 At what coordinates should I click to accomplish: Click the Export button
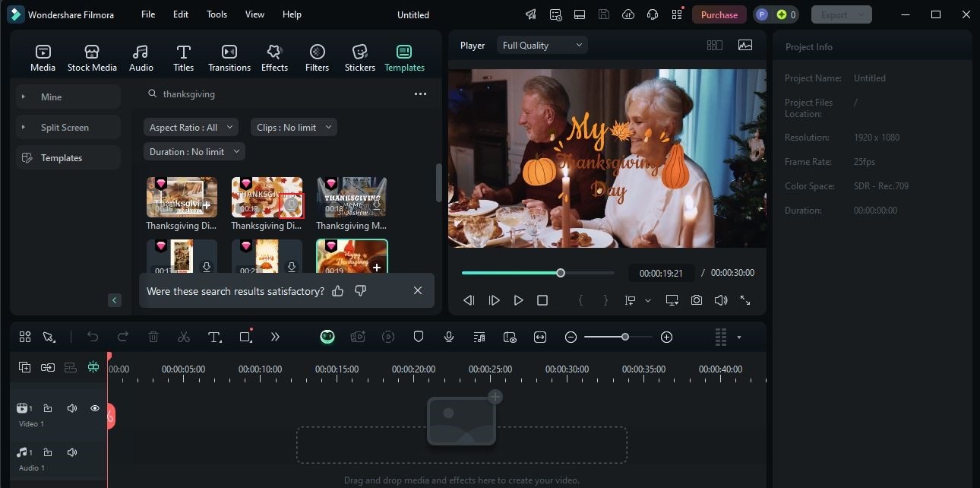point(841,14)
